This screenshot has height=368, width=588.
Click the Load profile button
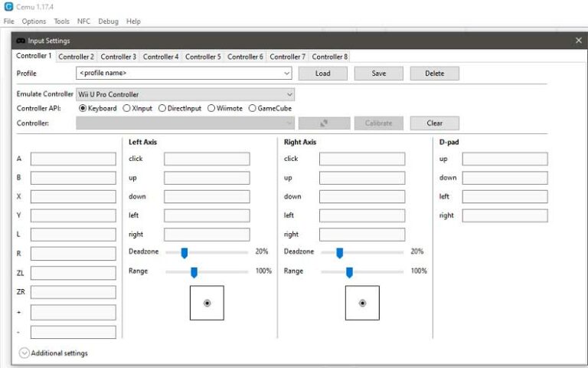tap(322, 74)
